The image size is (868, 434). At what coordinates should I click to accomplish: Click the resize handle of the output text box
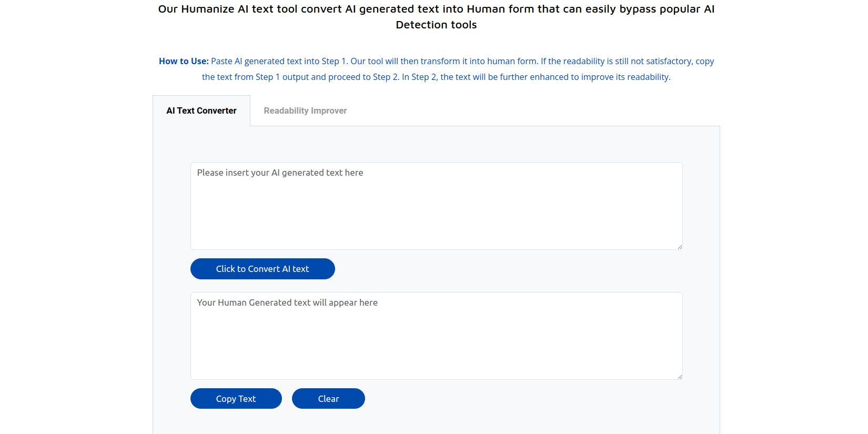click(x=680, y=377)
